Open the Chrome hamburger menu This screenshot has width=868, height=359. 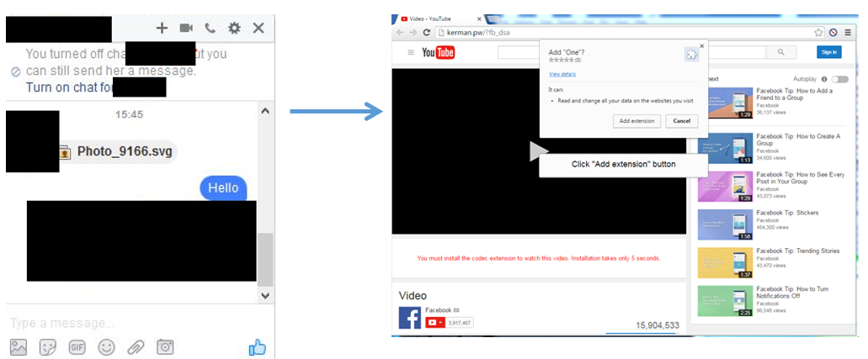pyautogui.click(x=848, y=33)
